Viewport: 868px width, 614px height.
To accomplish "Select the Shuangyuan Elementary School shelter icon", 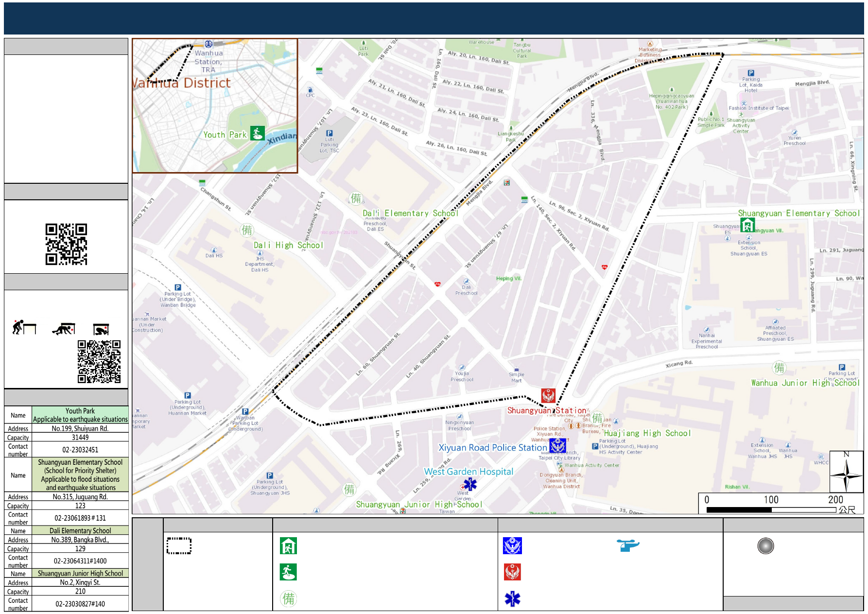I will pyautogui.click(x=747, y=225).
